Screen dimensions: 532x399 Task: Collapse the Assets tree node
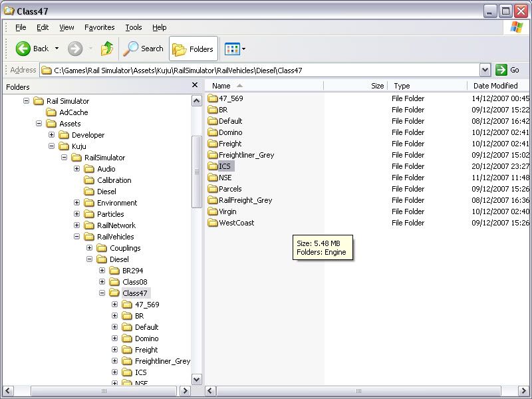pos(39,124)
